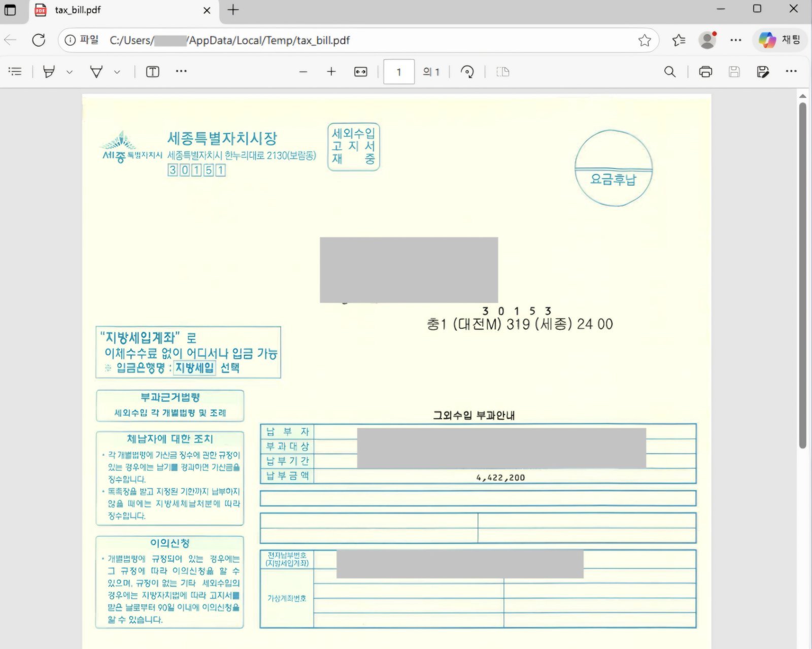Add this page to favorites
812x649 pixels.
click(x=645, y=40)
